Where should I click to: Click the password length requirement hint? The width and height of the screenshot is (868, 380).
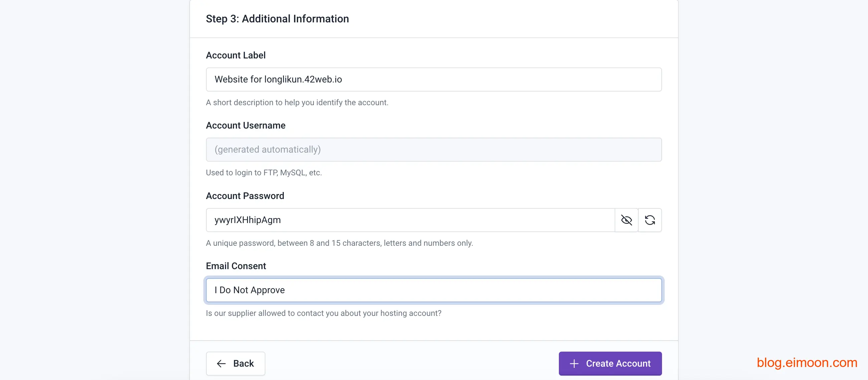pos(339,243)
